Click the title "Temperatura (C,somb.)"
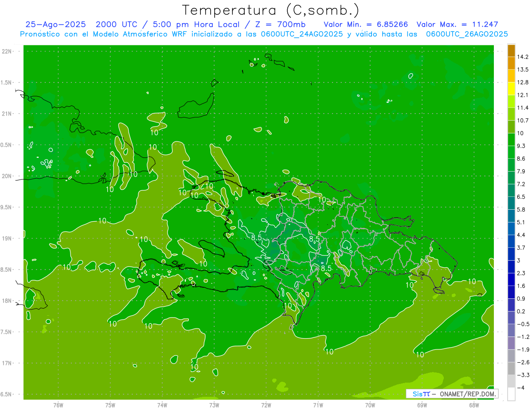This screenshot has height=411, width=532. (271, 10)
